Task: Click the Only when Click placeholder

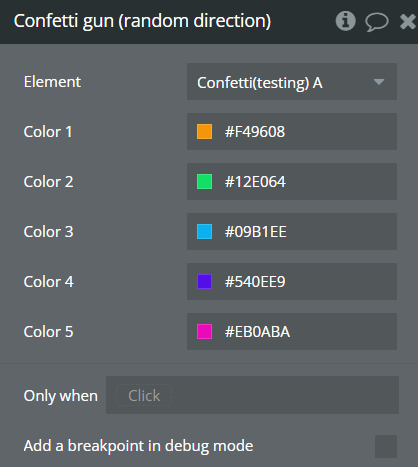Action: click(144, 395)
